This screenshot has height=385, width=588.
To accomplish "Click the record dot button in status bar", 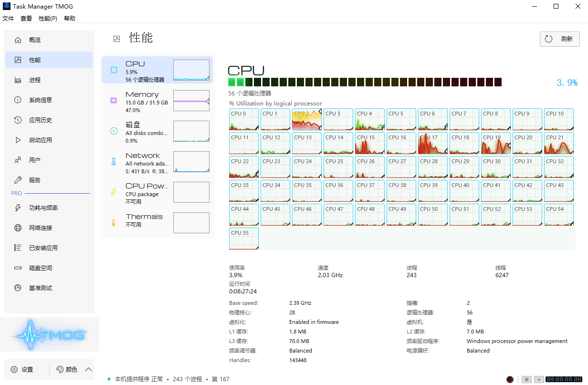I will click(x=539, y=379).
